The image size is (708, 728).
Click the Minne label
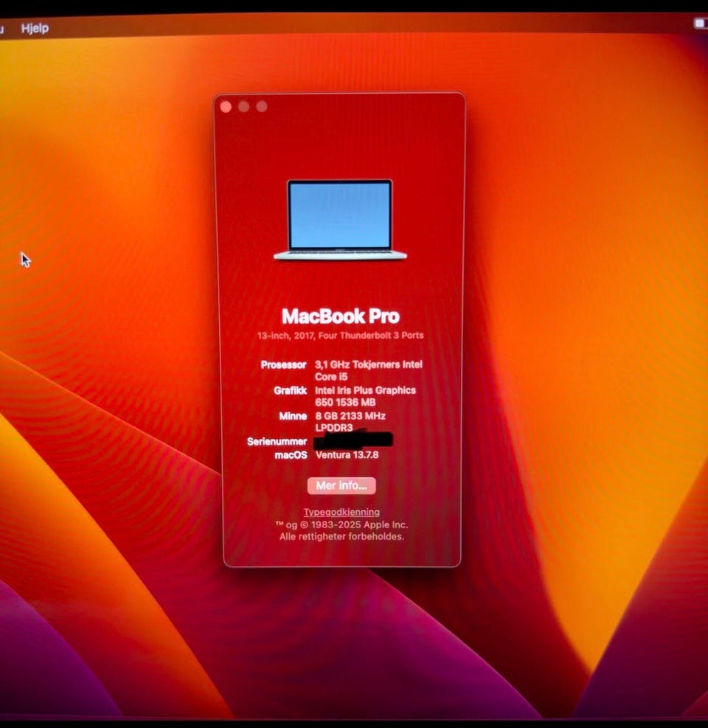293,416
